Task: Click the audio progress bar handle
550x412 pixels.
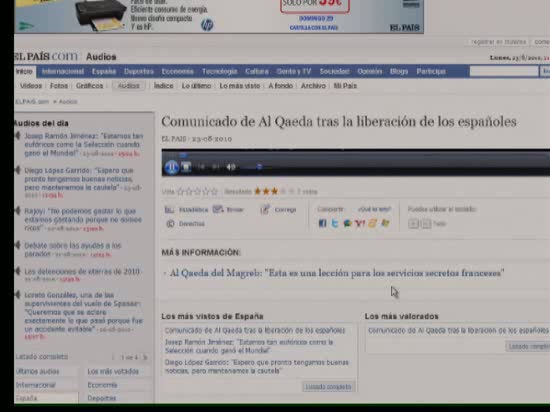Action: tap(183, 154)
